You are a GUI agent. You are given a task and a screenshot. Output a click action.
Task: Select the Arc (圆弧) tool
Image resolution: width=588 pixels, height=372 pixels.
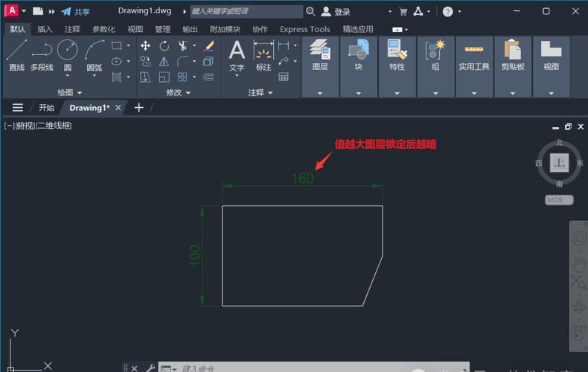[x=94, y=55]
